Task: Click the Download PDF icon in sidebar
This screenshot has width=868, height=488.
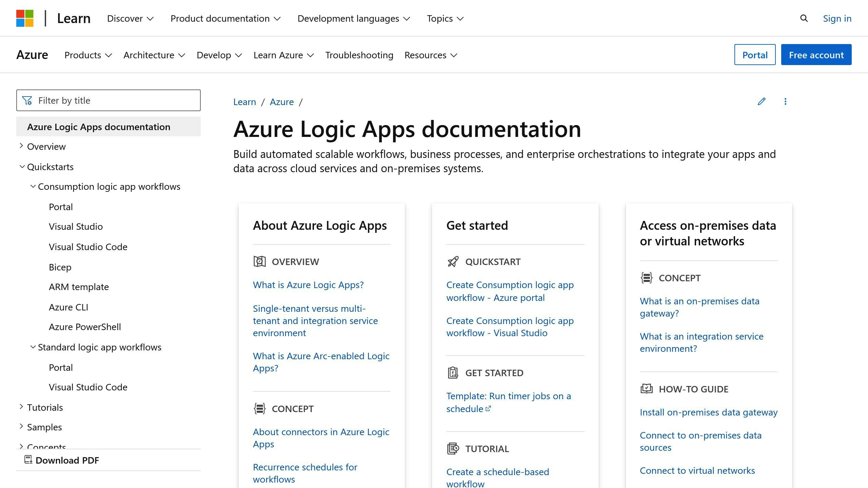Action: 27,460
